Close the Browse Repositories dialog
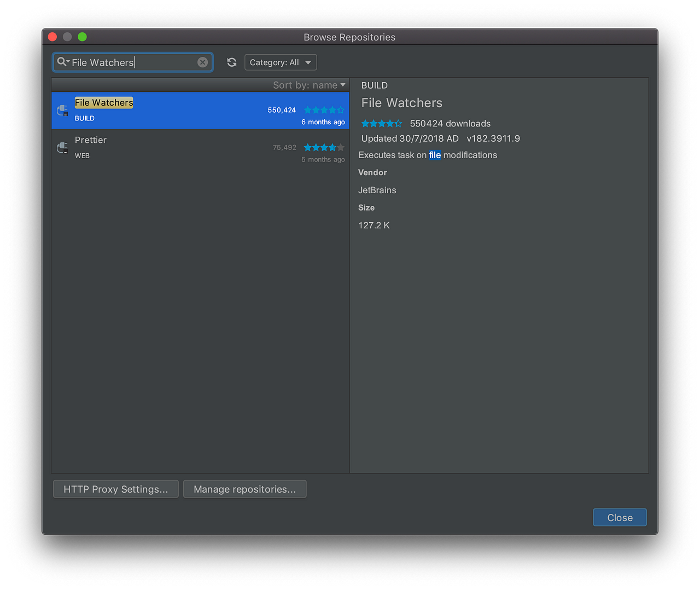 point(620,518)
